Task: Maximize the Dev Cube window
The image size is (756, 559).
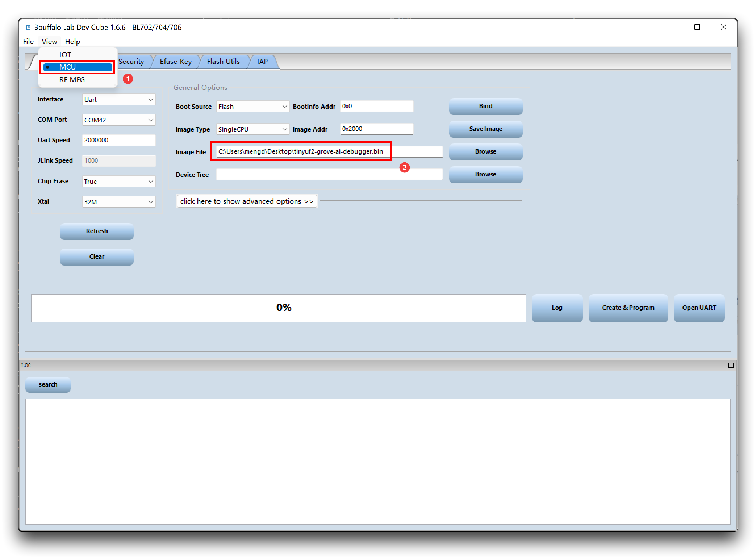Action: pos(697,27)
